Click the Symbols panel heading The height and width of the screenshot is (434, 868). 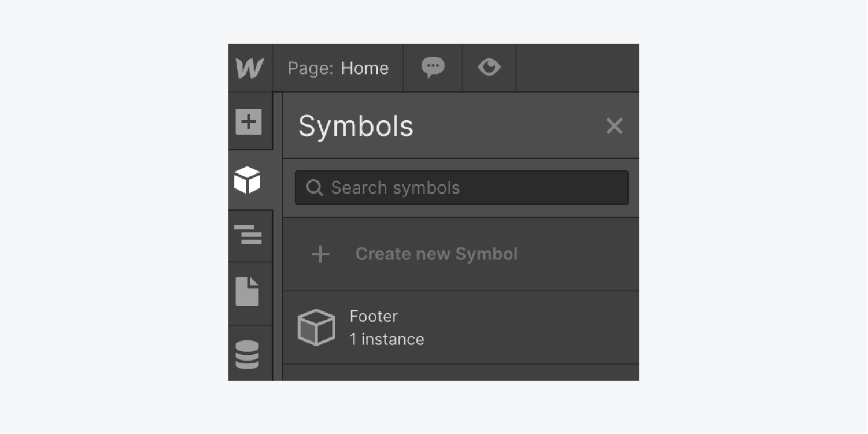pyautogui.click(x=356, y=126)
